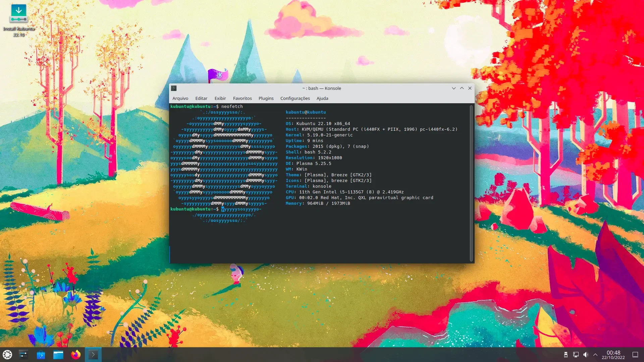The height and width of the screenshot is (362, 644).
Task: Open network connections tray icon
Action: (x=576, y=355)
